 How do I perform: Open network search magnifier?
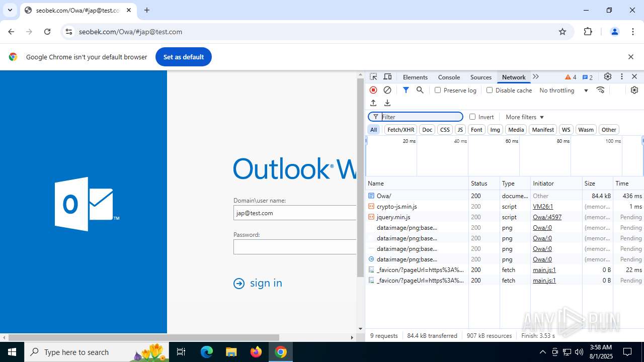point(420,90)
